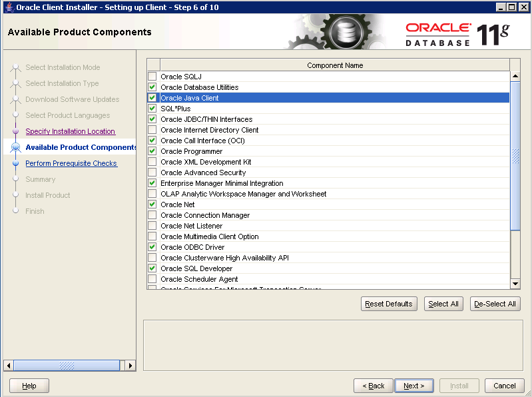The image size is (532, 397).
Task: Click the component description text area
Action: pyautogui.click(x=333, y=346)
